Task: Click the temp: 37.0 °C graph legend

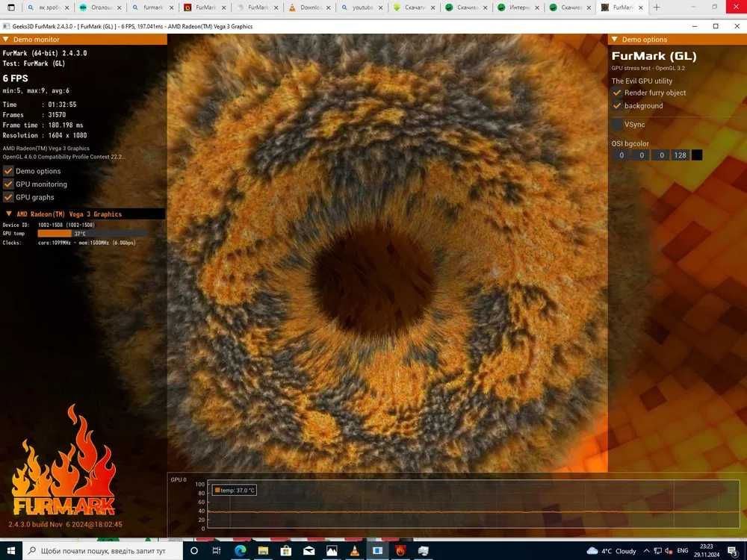Action: [235, 490]
